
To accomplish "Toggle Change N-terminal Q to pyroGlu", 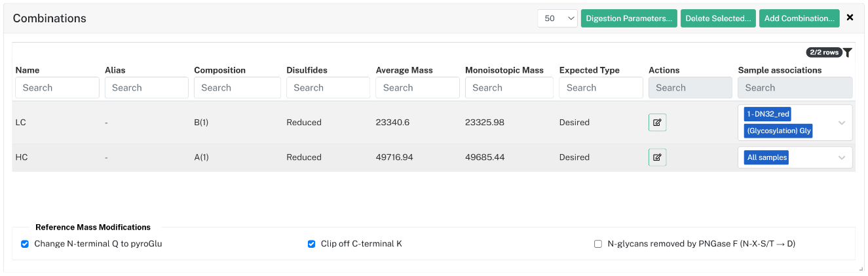I will click(25, 244).
